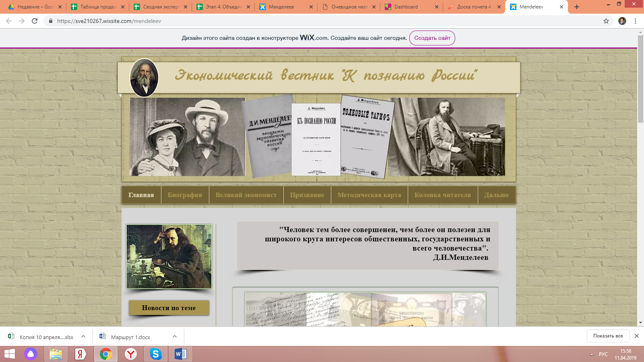The width and height of the screenshot is (644, 362).
Task: Open a new browser tab
Action: (x=577, y=7)
